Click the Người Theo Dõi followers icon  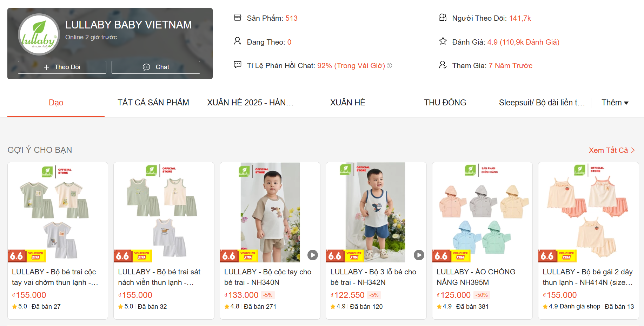click(443, 17)
